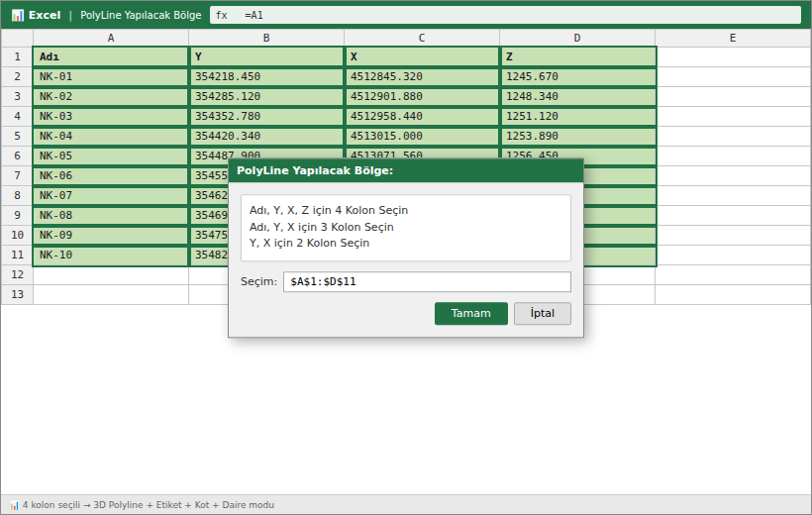Select cell NK-09
Viewport: 812px width, 515px height.
click(111, 236)
